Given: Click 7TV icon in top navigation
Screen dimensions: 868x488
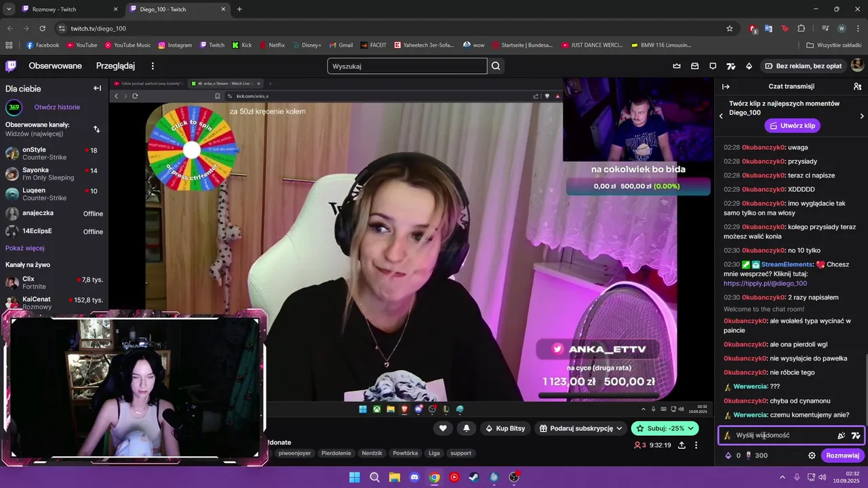Looking at the screenshot, I should tap(731, 66).
